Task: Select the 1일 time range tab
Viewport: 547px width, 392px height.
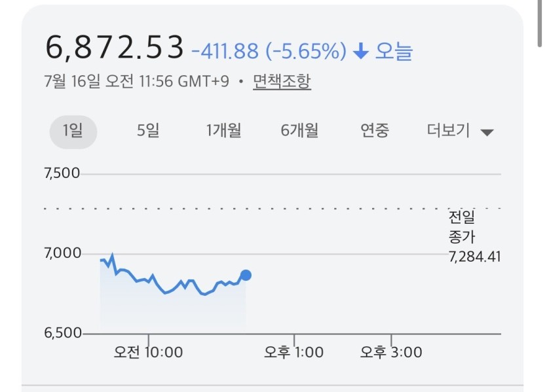Action: pos(73,132)
